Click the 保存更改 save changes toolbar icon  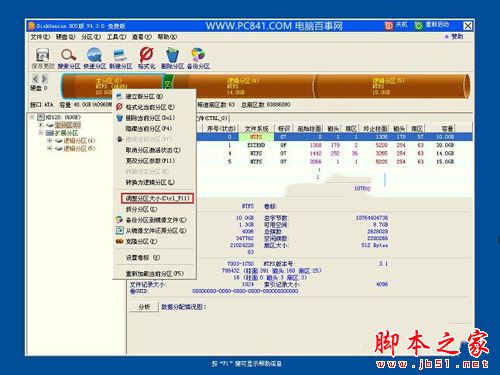point(43,55)
